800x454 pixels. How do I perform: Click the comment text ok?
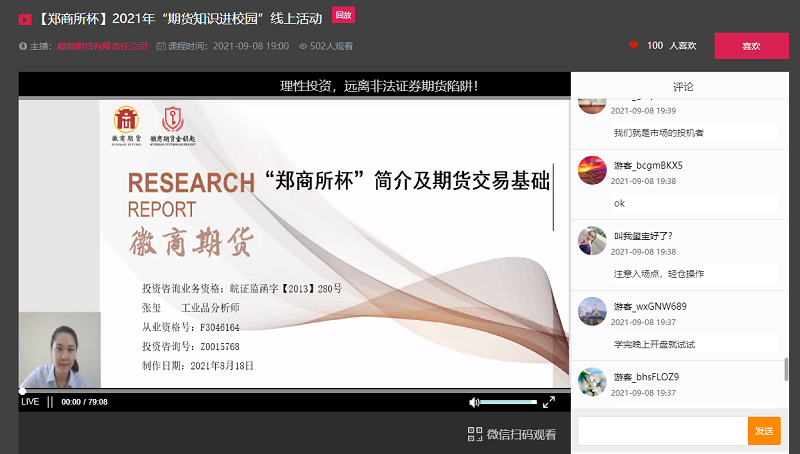(x=619, y=204)
